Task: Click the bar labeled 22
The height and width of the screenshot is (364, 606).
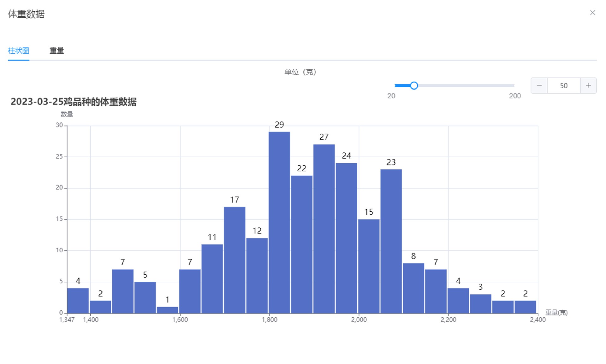Action: pos(302,244)
